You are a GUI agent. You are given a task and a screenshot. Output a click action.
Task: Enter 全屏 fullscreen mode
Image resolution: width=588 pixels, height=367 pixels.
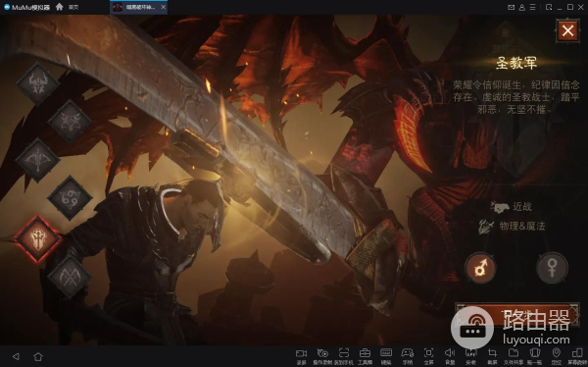click(428, 356)
